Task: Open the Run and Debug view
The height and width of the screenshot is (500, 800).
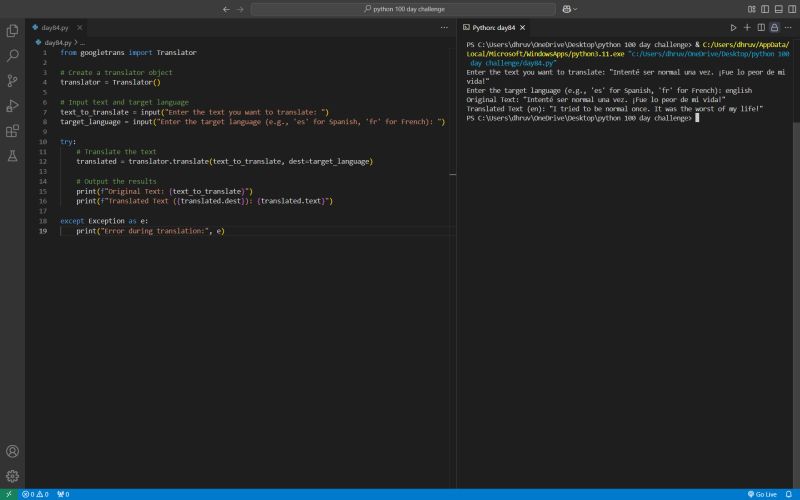Action: tap(12, 106)
